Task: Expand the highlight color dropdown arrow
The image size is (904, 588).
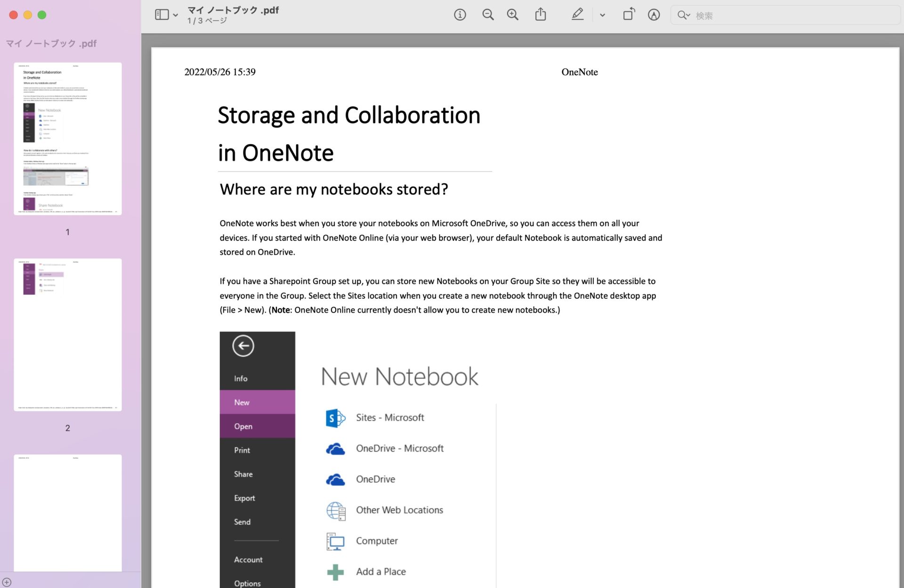Action: [x=602, y=15]
